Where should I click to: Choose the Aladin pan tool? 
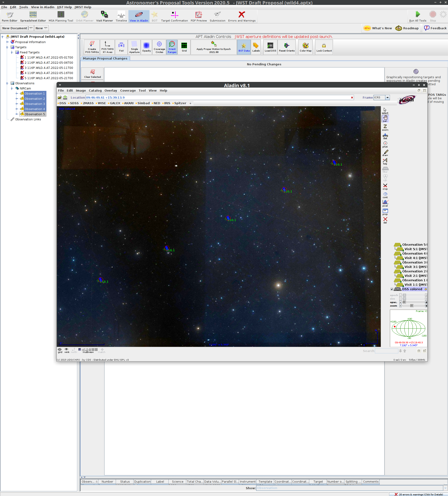(385, 118)
